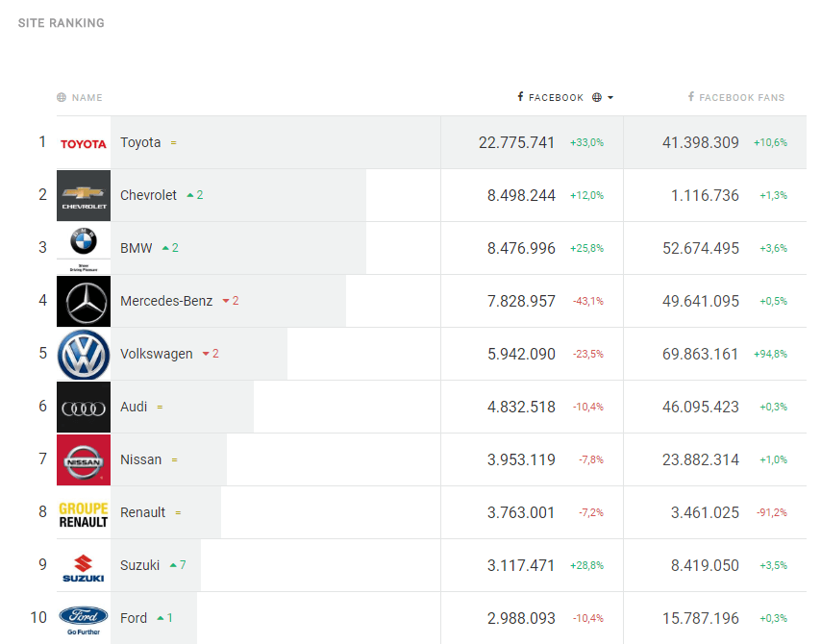The image size is (821, 644).
Task: Open the Audi name link
Action: 134,407
